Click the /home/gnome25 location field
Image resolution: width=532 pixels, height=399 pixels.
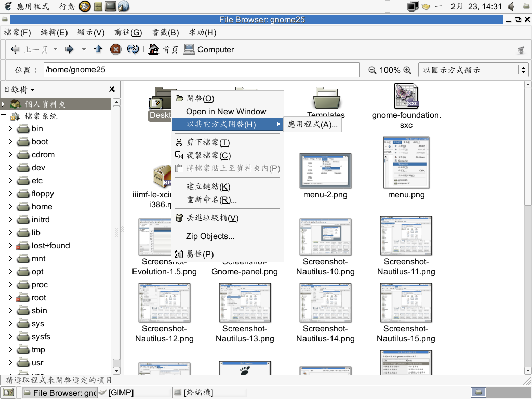pyautogui.click(x=201, y=70)
